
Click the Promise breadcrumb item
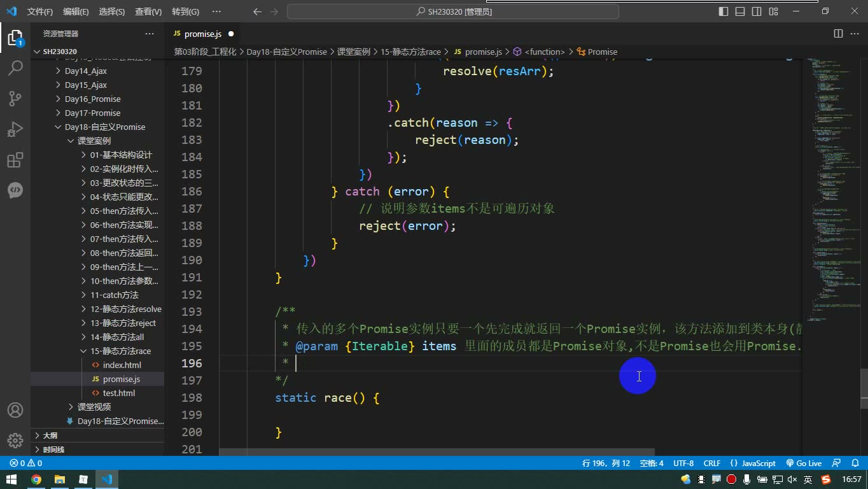(x=597, y=52)
